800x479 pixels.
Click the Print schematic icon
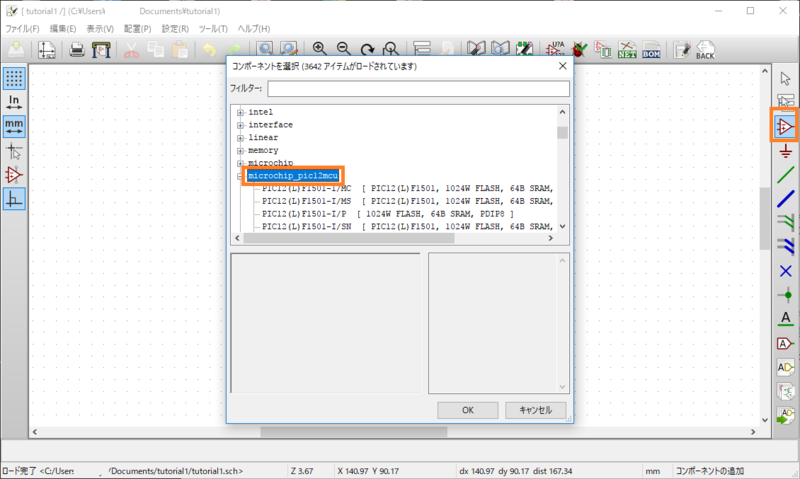77,49
